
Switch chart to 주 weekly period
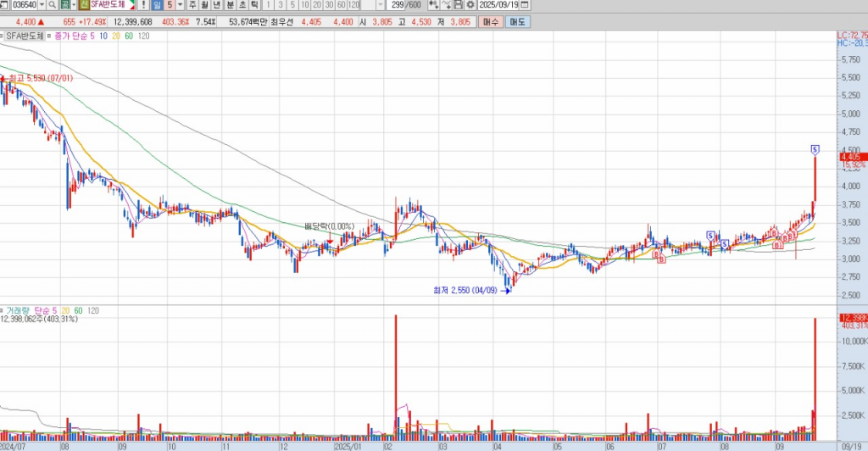tap(192, 5)
